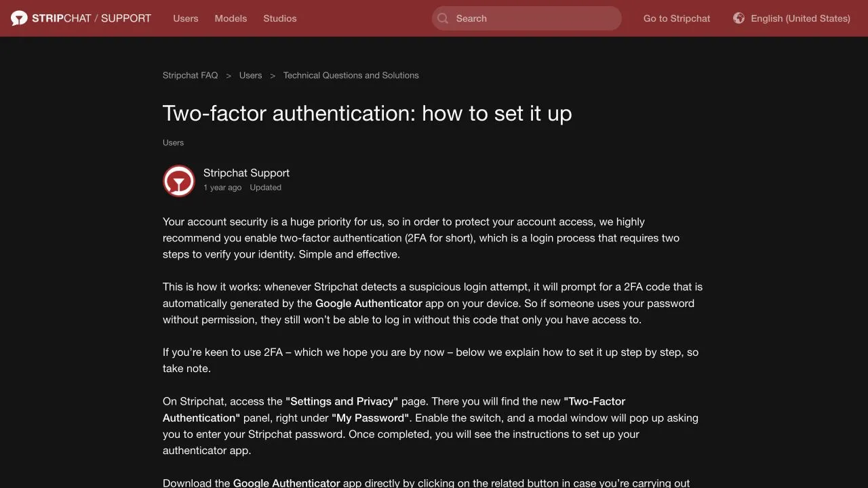Click the bold "Settings and Privacy" text
This screenshot has height=488, width=868.
click(x=342, y=401)
